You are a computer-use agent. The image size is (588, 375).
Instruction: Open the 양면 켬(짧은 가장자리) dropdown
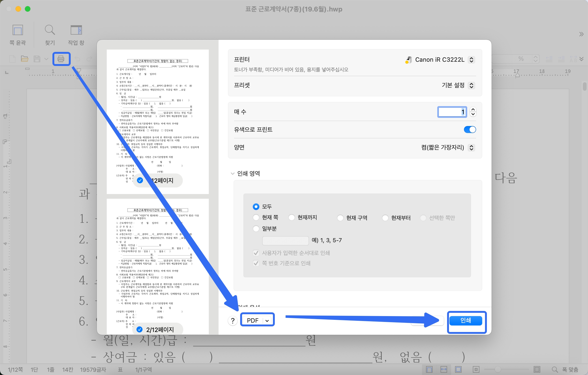pyautogui.click(x=471, y=148)
